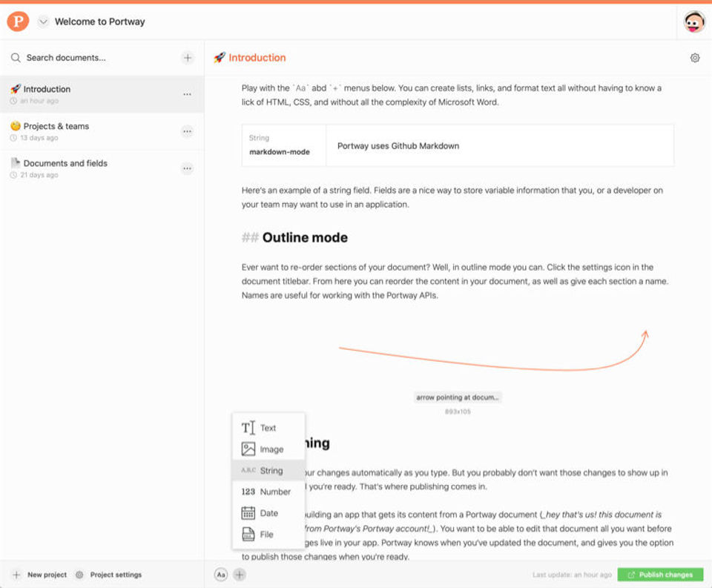Click paragraph starting Here's an example

(x=452, y=197)
